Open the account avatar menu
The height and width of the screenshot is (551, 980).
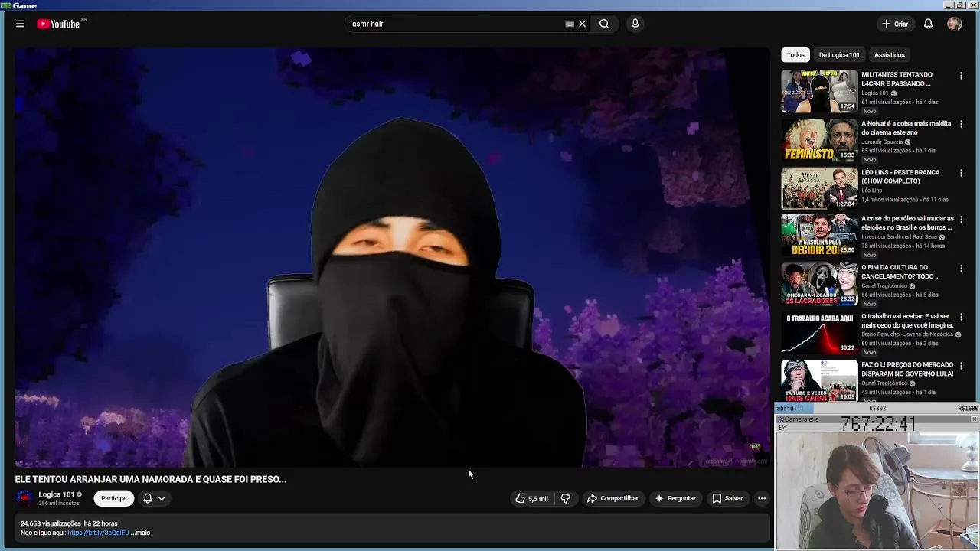click(x=954, y=24)
